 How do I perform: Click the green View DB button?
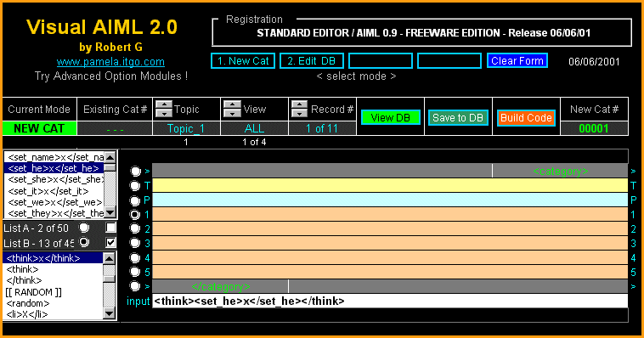[390, 118]
